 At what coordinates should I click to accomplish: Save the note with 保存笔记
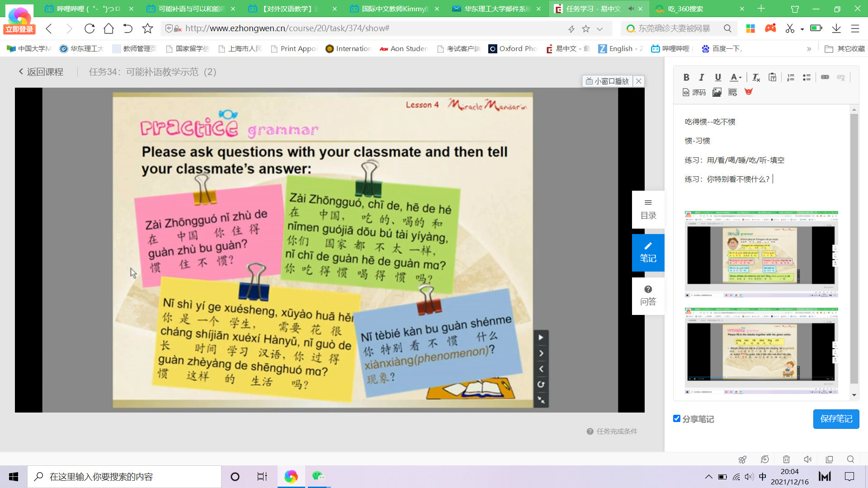coord(836,419)
